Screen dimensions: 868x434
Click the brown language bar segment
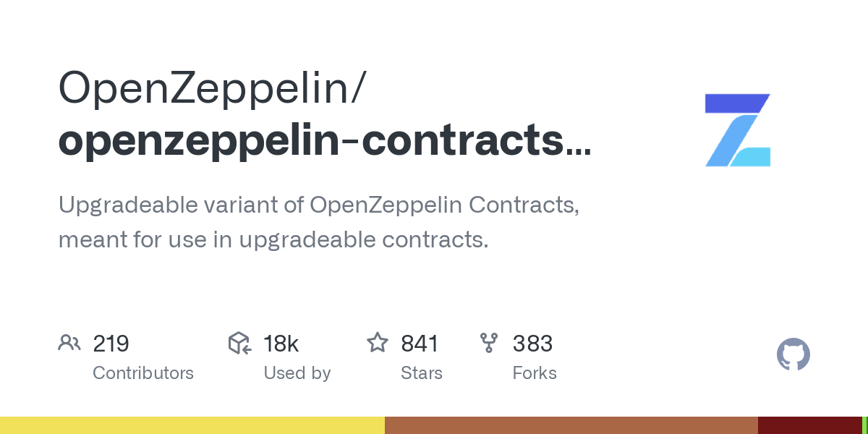(x=571, y=425)
